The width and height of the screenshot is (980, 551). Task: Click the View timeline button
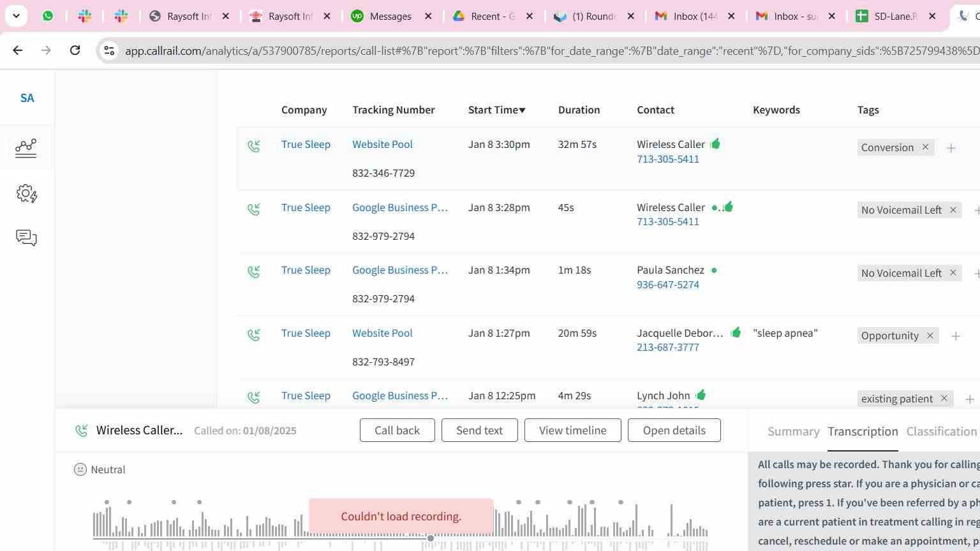(x=572, y=430)
